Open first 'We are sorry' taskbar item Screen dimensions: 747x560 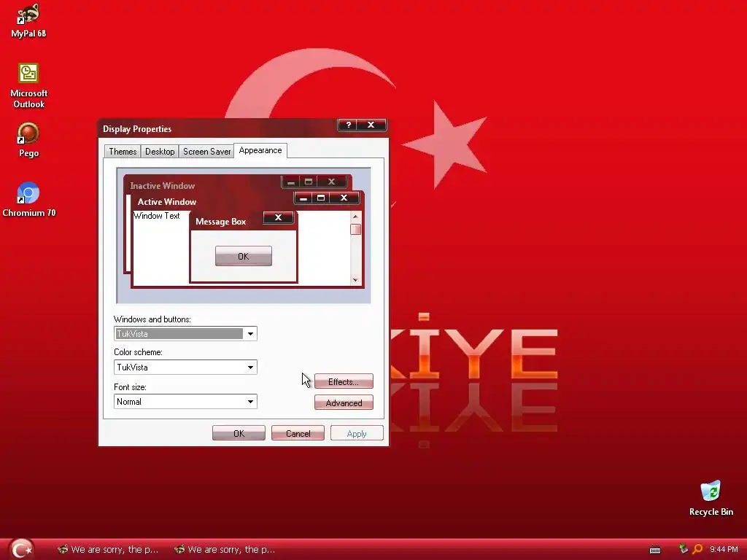pyautogui.click(x=108, y=550)
